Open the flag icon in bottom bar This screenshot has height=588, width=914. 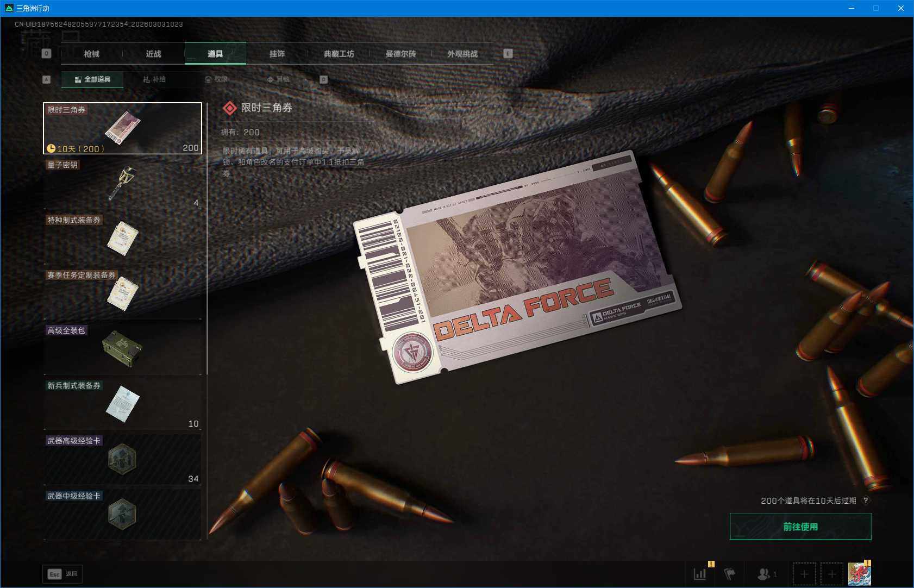(x=729, y=574)
